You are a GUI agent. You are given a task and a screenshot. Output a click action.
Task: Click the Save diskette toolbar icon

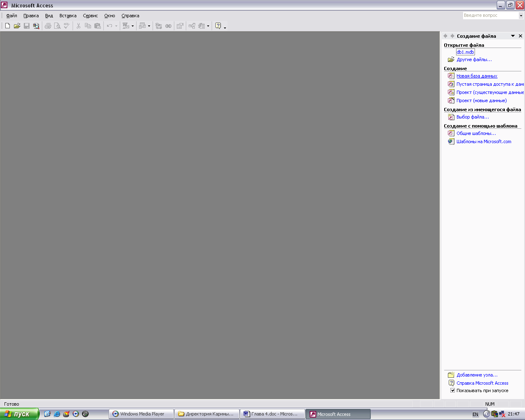tap(27, 26)
